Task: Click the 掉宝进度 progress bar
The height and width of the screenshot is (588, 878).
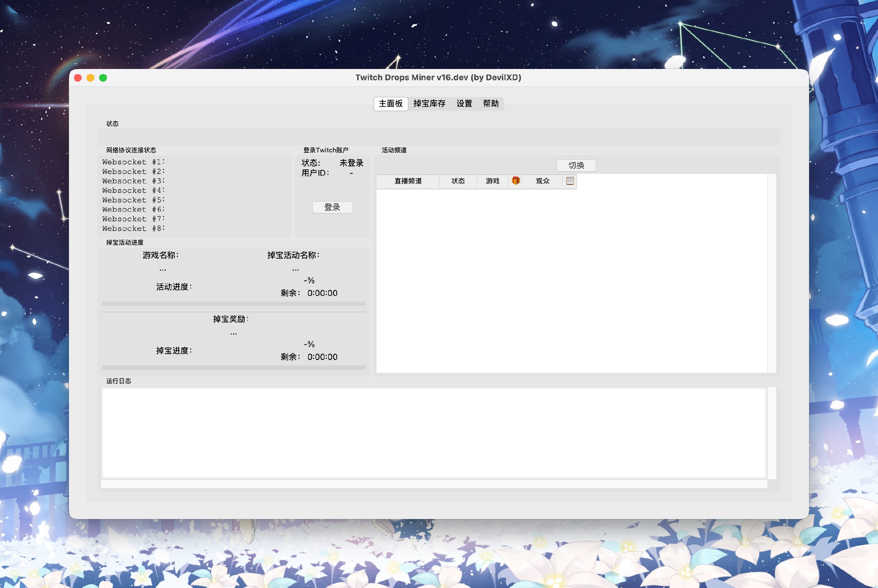Action: tap(234, 367)
